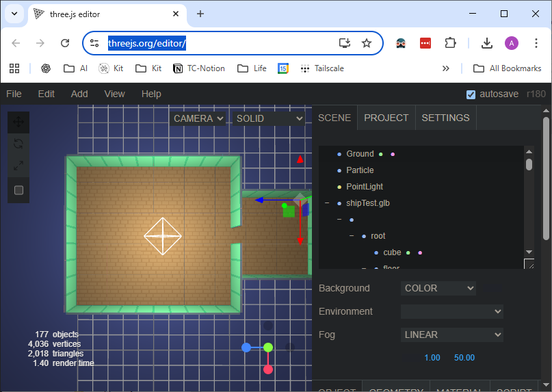The image size is (552, 392).
Task: Click the fog far value 50.00
Action: coord(464,358)
